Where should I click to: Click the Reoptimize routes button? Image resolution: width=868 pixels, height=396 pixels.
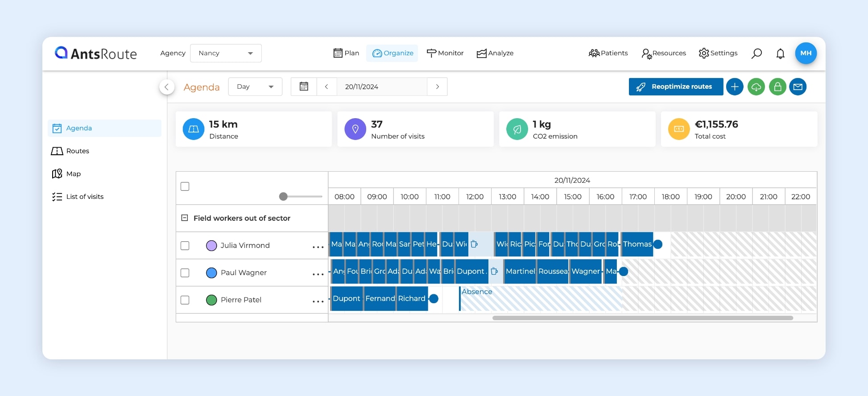coord(676,87)
